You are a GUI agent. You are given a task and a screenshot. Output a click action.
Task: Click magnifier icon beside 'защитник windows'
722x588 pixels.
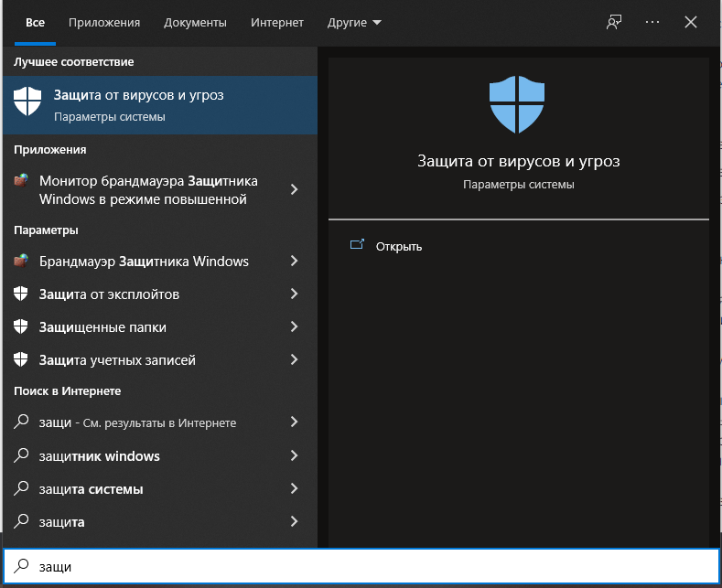click(x=21, y=455)
